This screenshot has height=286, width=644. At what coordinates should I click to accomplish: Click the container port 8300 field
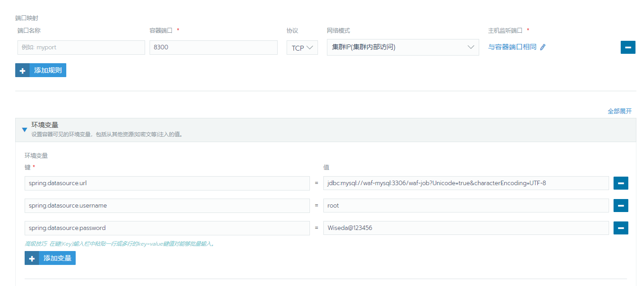click(213, 48)
